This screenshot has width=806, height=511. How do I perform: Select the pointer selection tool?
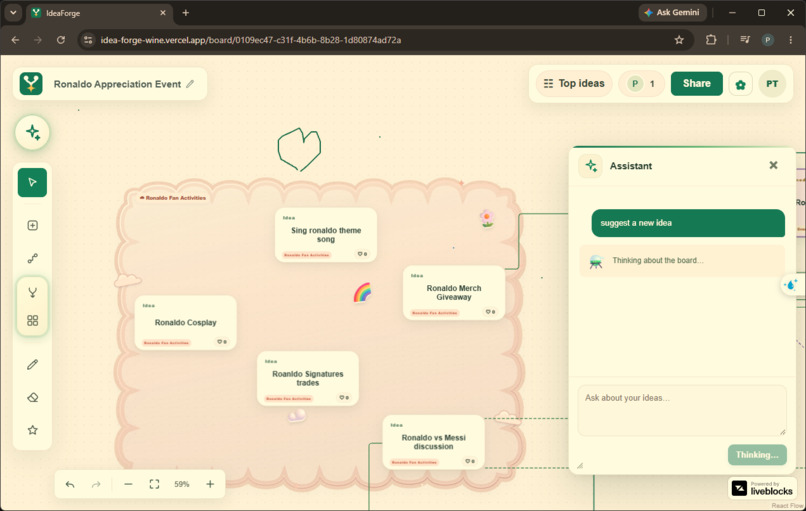(32, 182)
